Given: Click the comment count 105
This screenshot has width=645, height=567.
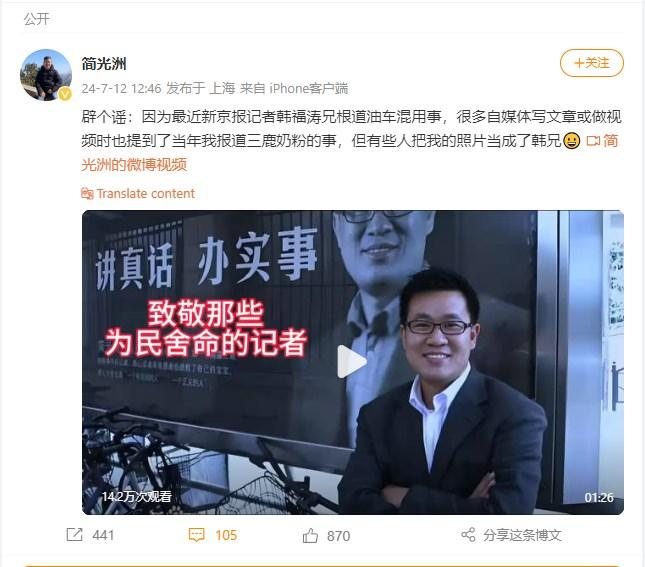Looking at the screenshot, I should (226, 535).
